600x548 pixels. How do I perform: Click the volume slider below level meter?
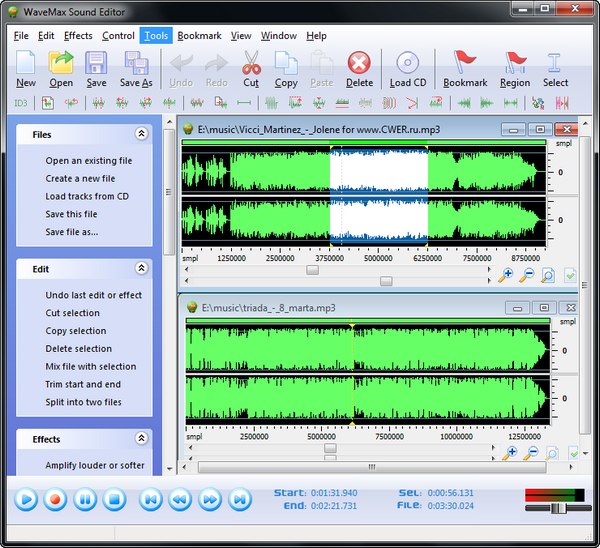tap(558, 508)
